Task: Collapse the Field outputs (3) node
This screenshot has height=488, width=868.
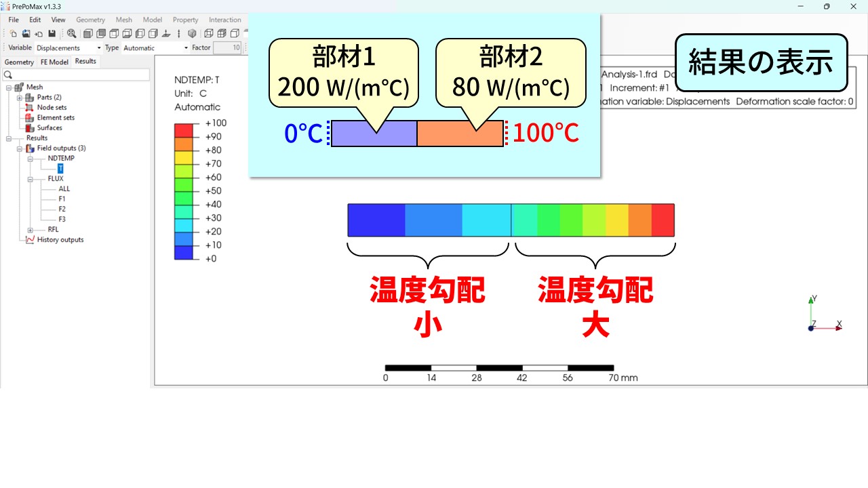Action: coord(20,148)
